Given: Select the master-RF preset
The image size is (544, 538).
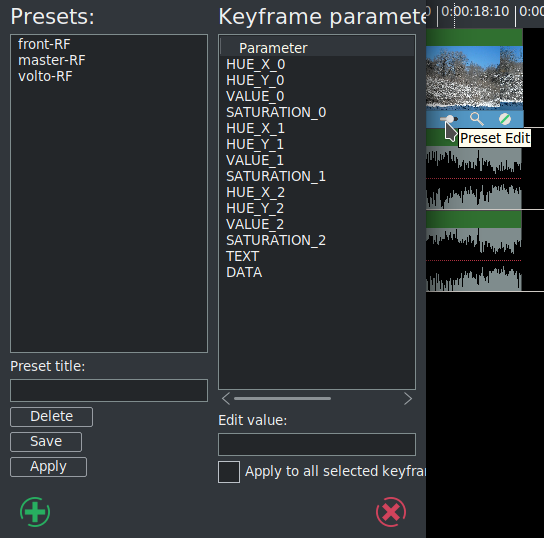Looking at the screenshot, I should coord(52,60).
